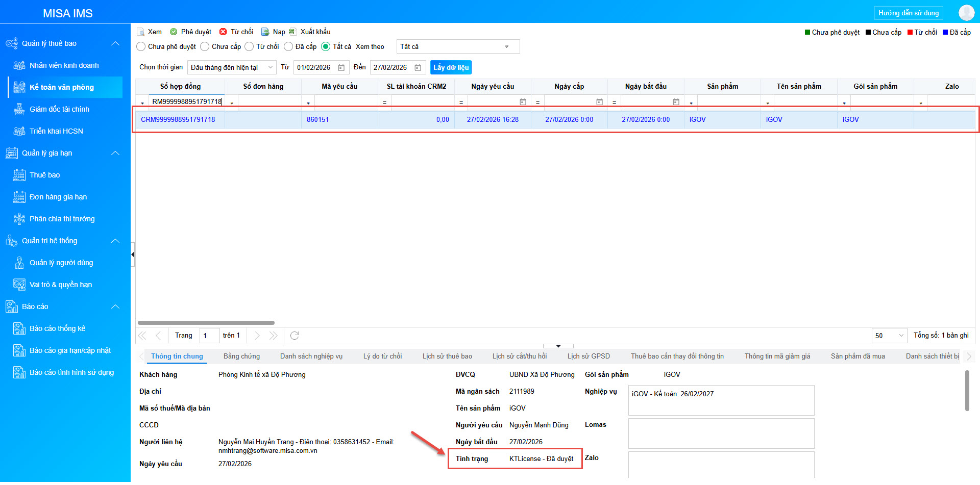Click the Số hợp đồng filter input field
The height and width of the screenshot is (485, 980).
(x=186, y=102)
